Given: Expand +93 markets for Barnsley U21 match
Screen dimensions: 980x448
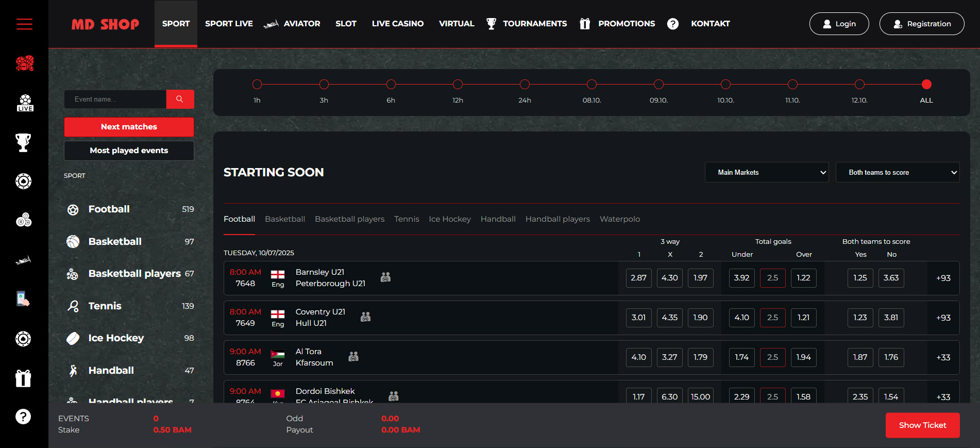Looking at the screenshot, I should 943,278.
